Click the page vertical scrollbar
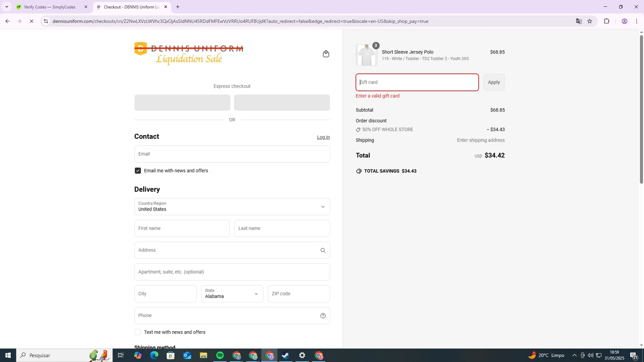The width and height of the screenshot is (644, 362). pos(641,109)
